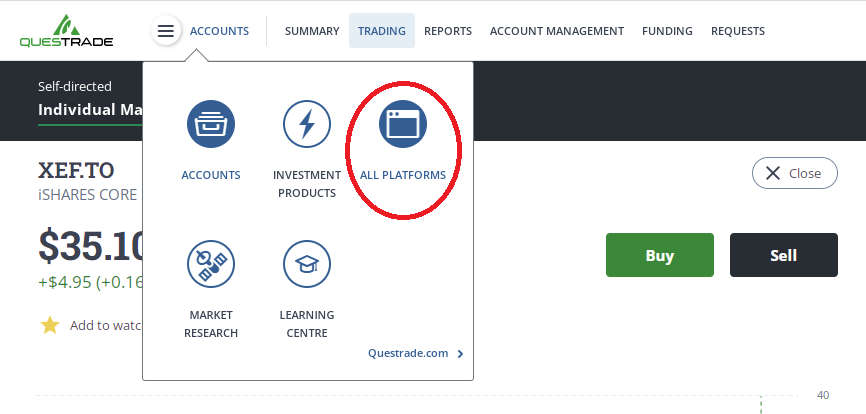This screenshot has height=414, width=866.
Task: Click the XEF.TO symbol heading
Action: (76, 171)
